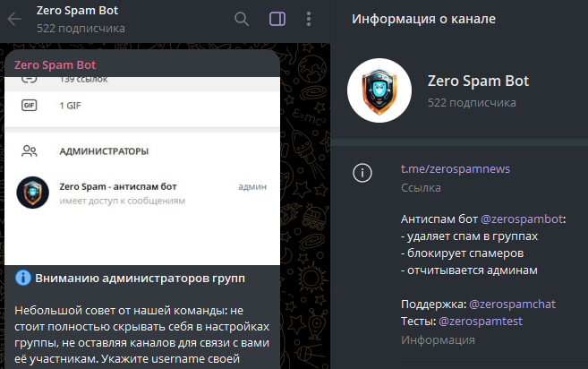Click the info circle icon in channel info
This screenshot has width=588, height=369.
click(x=362, y=173)
